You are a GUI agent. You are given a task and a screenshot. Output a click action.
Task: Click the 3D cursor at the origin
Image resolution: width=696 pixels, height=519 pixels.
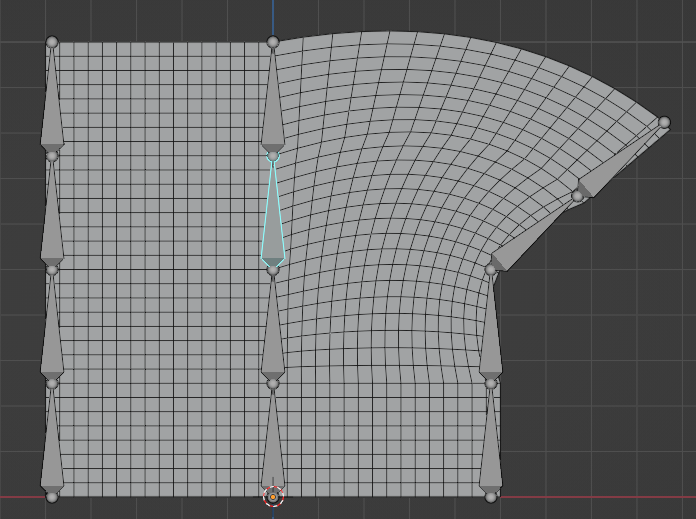[x=273, y=496]
